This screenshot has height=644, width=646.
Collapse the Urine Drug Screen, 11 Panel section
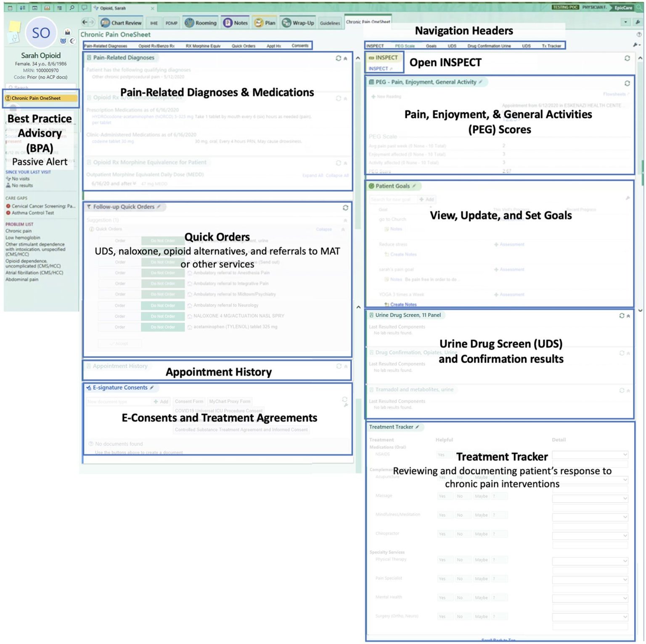(x=628, y=316)
